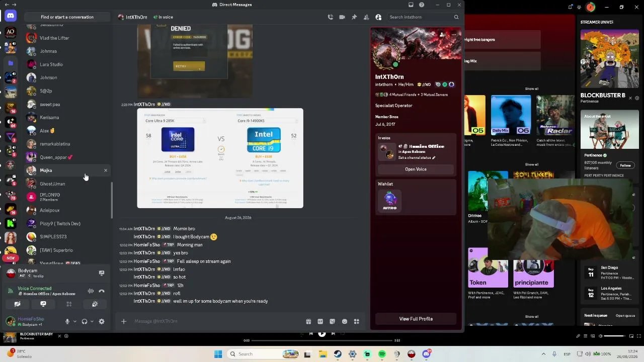Seek within Spotify song progress bar

(x=322, y=340)
